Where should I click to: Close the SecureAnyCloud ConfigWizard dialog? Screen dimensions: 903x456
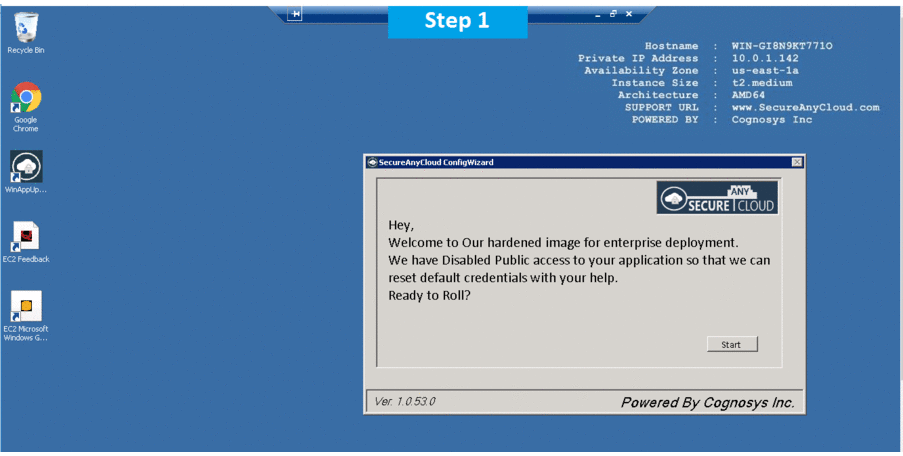[796, 162]
